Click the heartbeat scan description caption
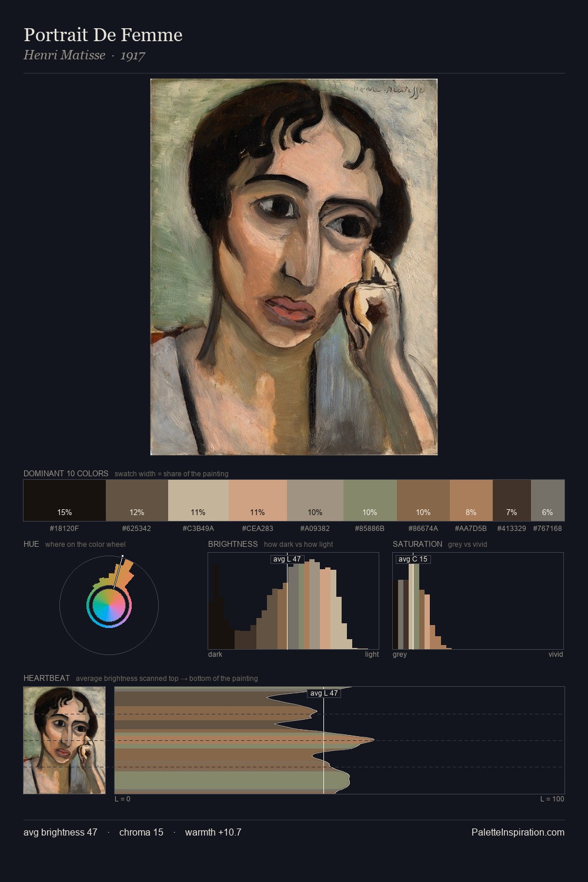 click(167, 679)
